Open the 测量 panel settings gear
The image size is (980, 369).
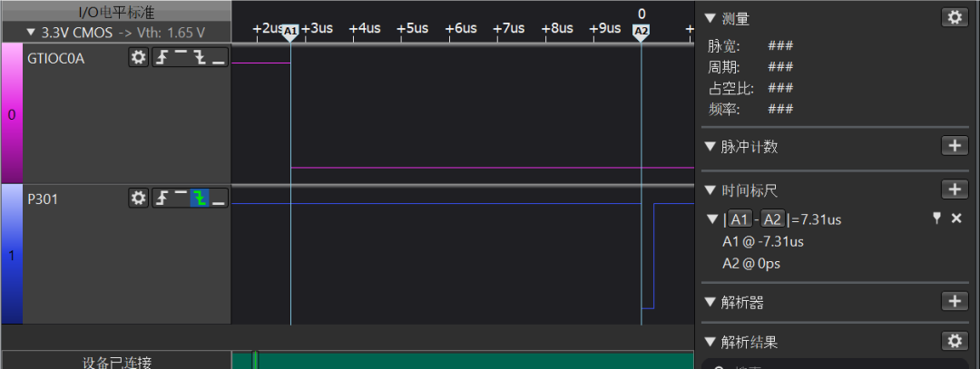(x=954, y=17)
